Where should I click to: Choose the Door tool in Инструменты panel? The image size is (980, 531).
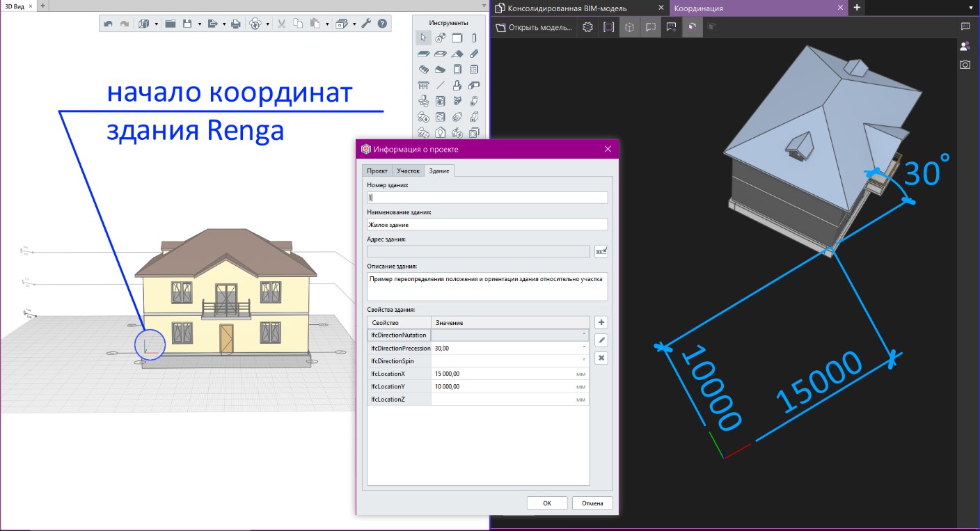coord(457,70)
